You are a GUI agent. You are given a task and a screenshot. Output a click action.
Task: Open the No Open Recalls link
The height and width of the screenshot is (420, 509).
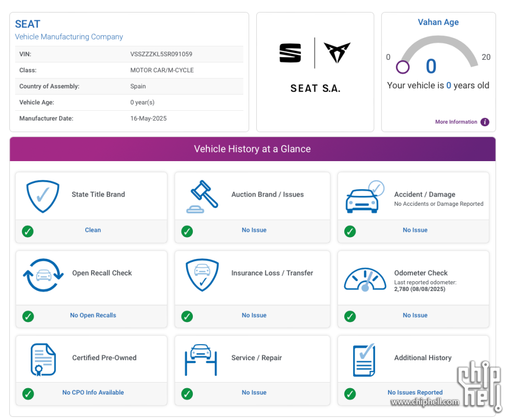(x=93, y=315)
